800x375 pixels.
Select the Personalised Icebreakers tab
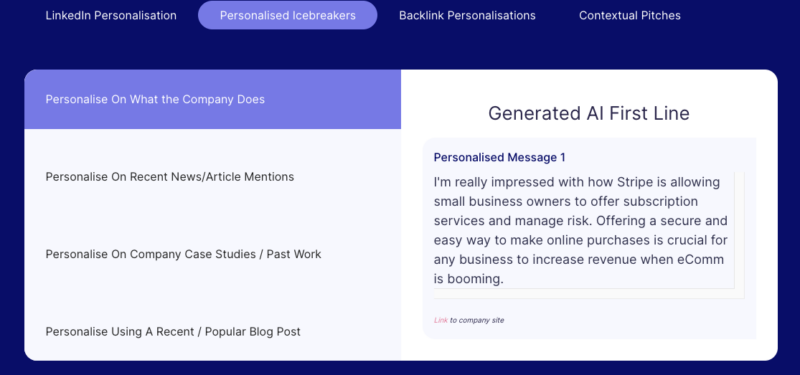click(x=288, y=15)
